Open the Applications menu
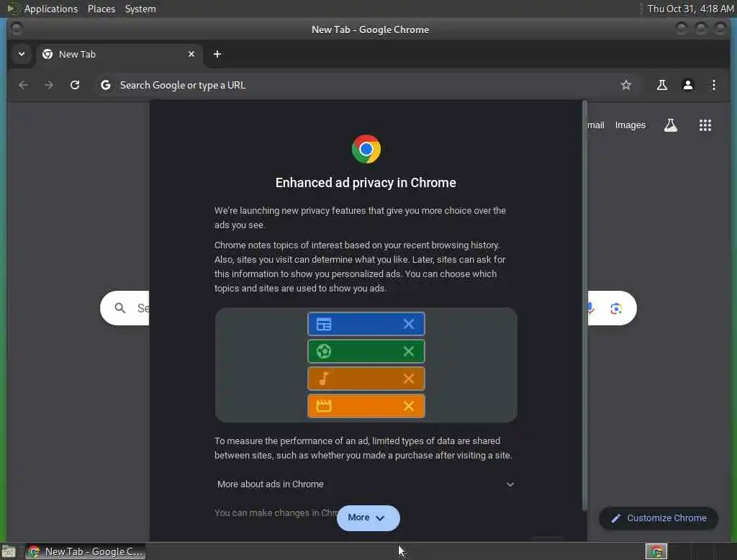This screenshot has width=737, height=560. click(51, 9)
